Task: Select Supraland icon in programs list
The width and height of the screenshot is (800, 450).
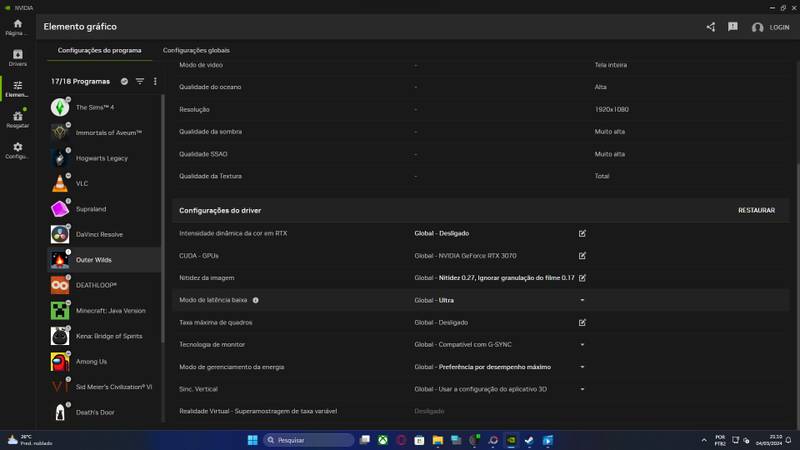Action: tap(60, 209)
